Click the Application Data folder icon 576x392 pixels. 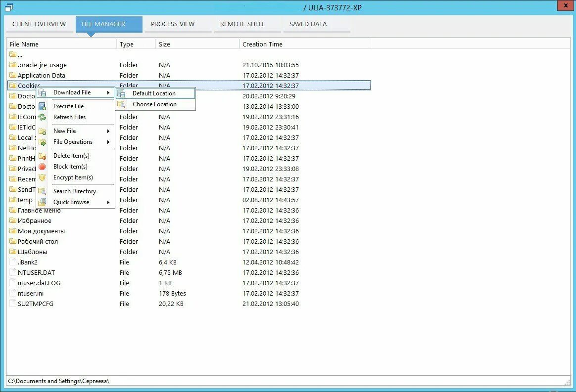tap(13, 75)
